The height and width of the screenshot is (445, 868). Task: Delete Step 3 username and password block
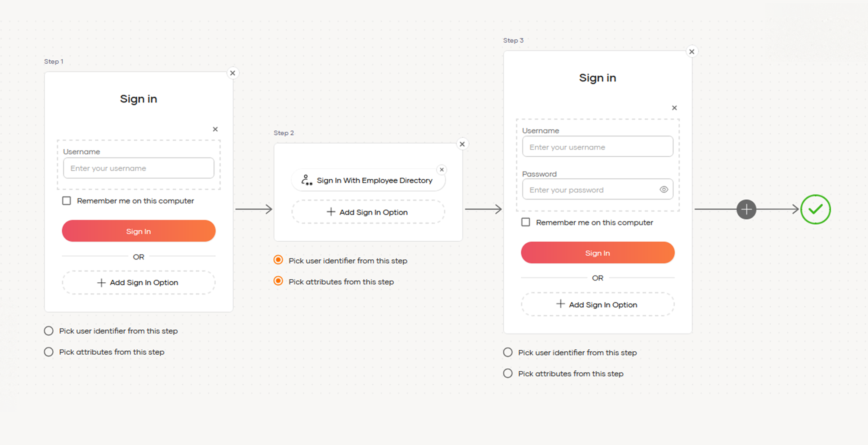(x=674, y=108)
